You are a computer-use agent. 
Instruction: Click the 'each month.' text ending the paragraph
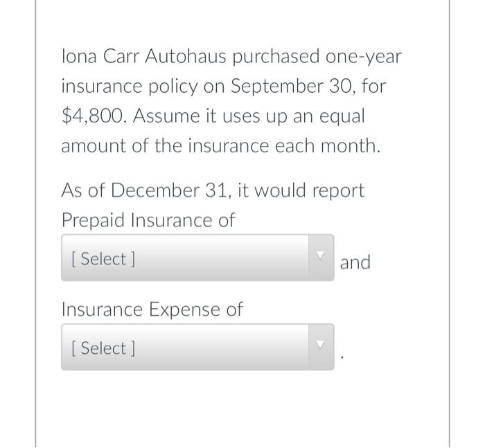tap(328, 145)
